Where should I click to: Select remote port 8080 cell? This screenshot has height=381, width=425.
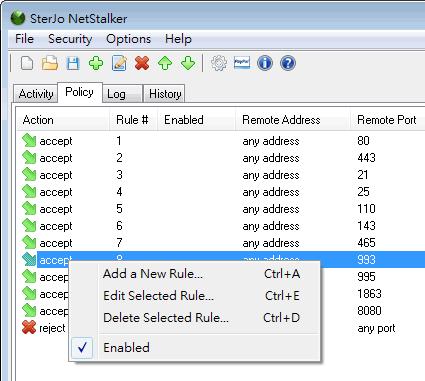pyautogui.click(x=369, y=311)
